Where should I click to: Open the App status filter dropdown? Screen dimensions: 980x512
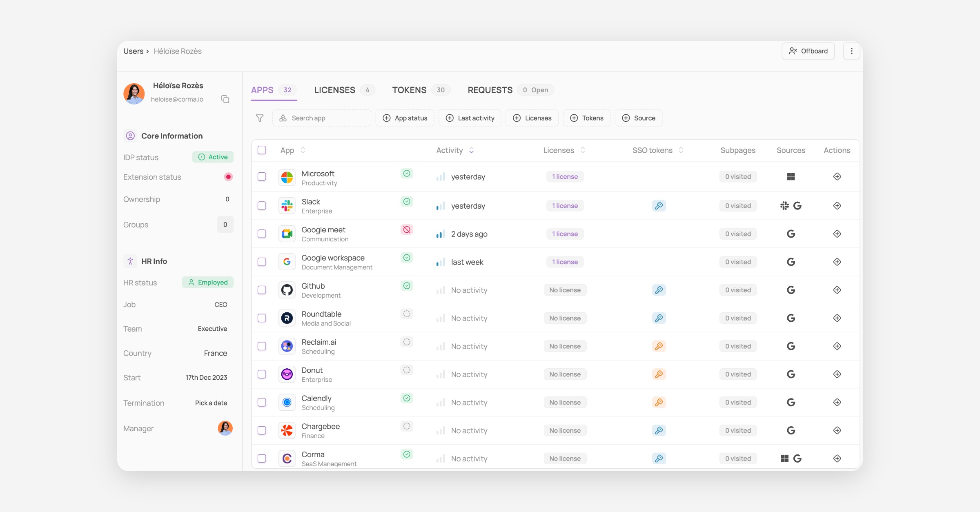point(405,118)
